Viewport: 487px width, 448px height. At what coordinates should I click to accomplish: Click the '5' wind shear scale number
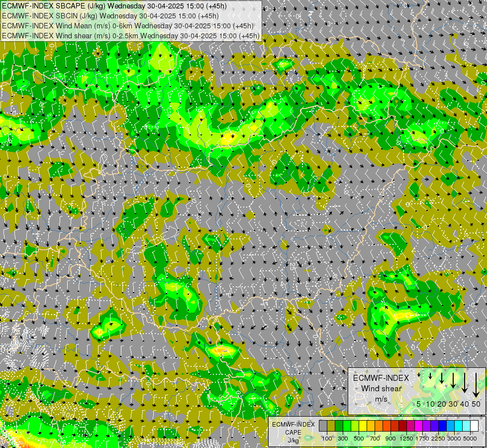pyautogui.click(x=419, y=404)
